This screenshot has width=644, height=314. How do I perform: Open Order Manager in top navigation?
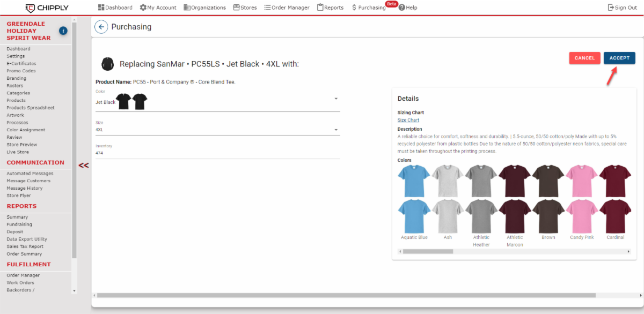(x=287, y=8)
